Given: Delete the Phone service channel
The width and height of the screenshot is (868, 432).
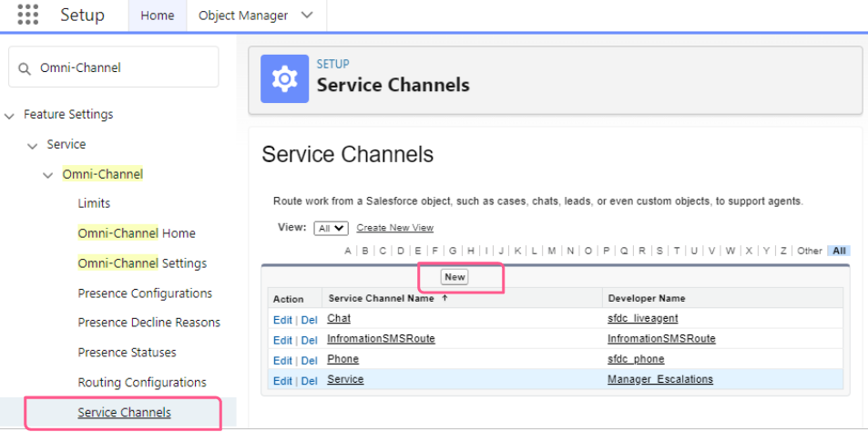Looking at the screenshot, I should point(310,360).
